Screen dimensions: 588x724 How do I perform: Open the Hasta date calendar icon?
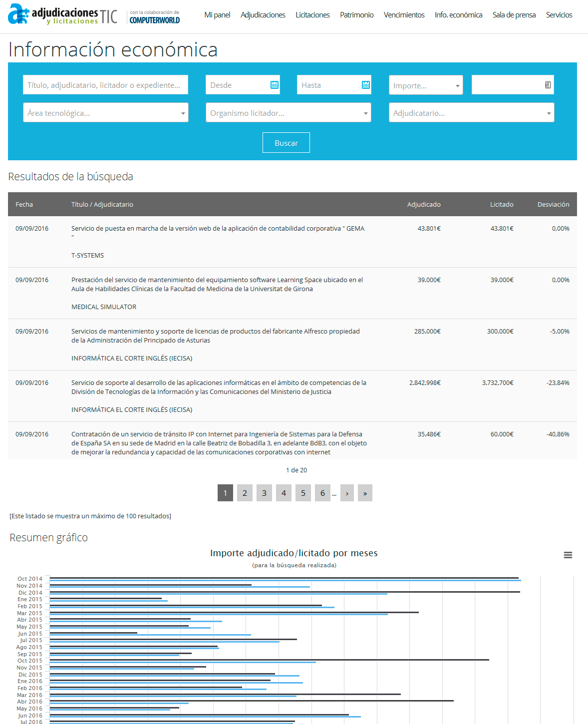pyautogui.click(x=366, y=85)
